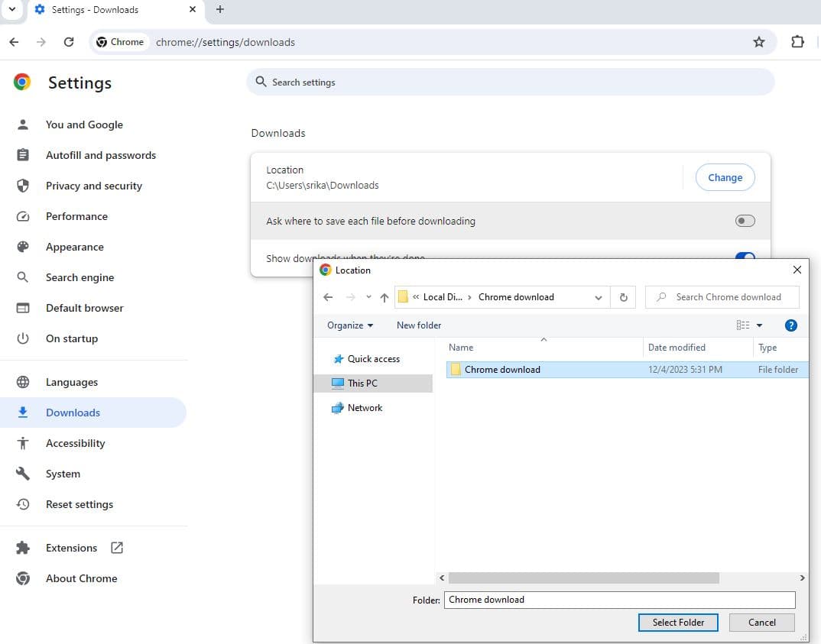Toggle Ask where to save each file
This screenshot has width=821, height=644.
(x=745, y=221)
